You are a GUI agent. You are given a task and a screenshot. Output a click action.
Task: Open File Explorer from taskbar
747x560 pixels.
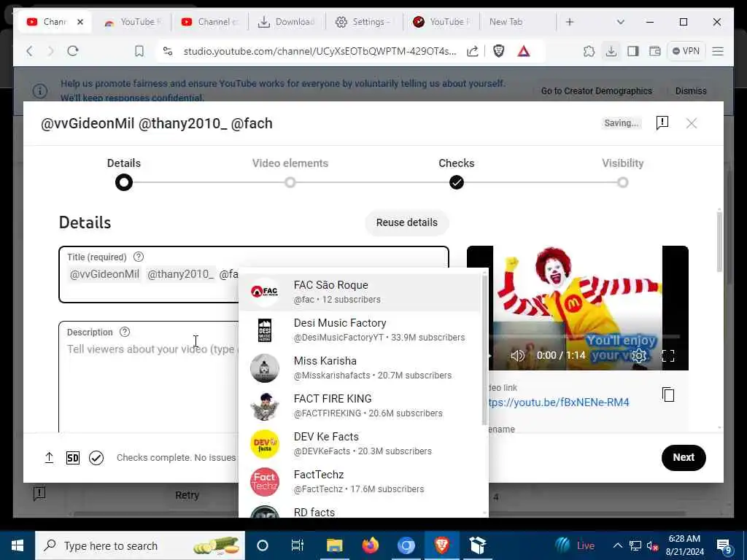[334, 545]
